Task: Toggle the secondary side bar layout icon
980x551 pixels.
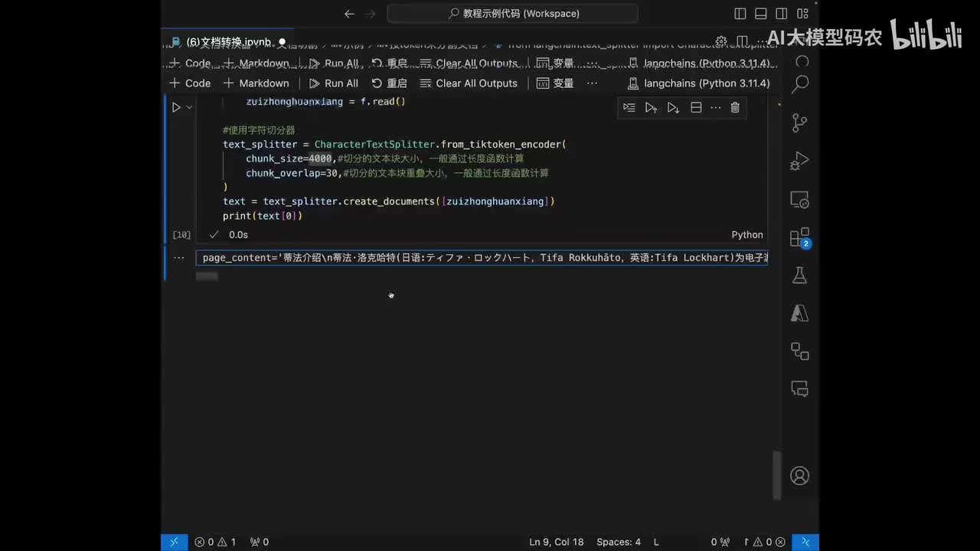Action: pyautogui.click(x=782, y=14)
